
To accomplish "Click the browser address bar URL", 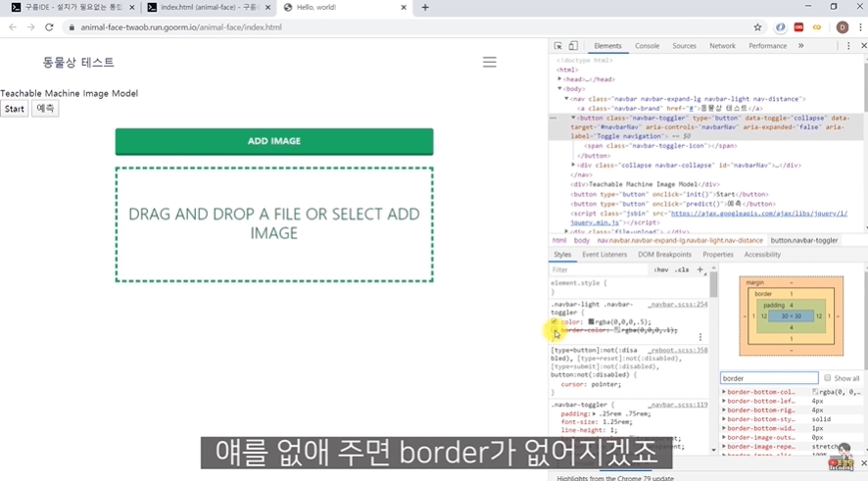I will pos(181,27).
